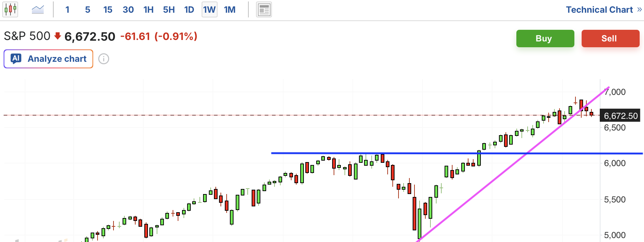The height and width of the screenshot is (242, 644).
Task: Select the 1M timeframe
Action: point(230,10)
